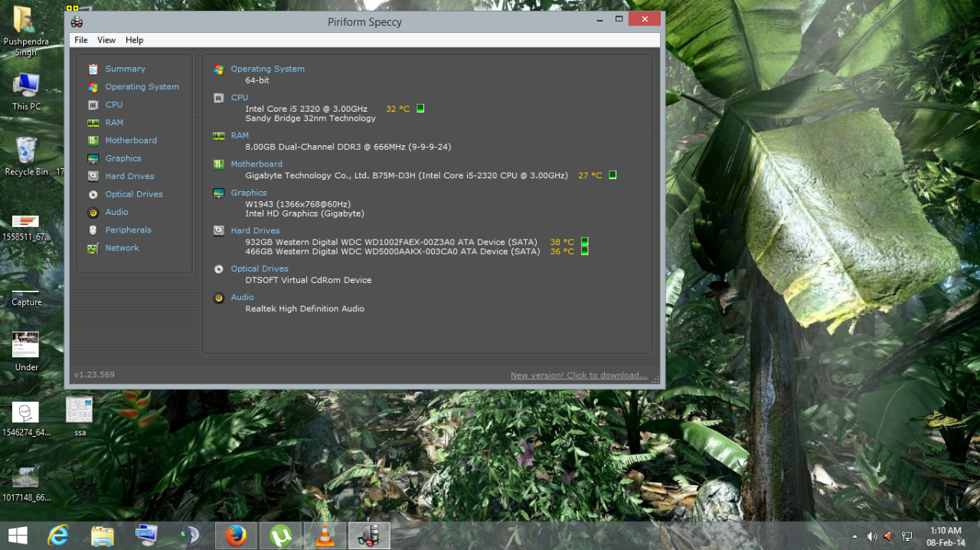Click the Audio speaker icon in sidebar
The width and height of the screenshot is (980, 550).
[93, 212]
